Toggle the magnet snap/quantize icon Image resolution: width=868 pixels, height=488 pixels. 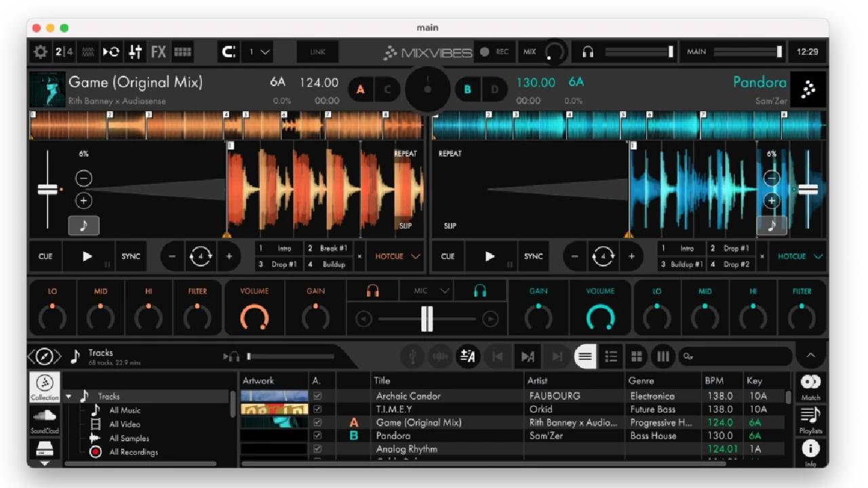229,52
